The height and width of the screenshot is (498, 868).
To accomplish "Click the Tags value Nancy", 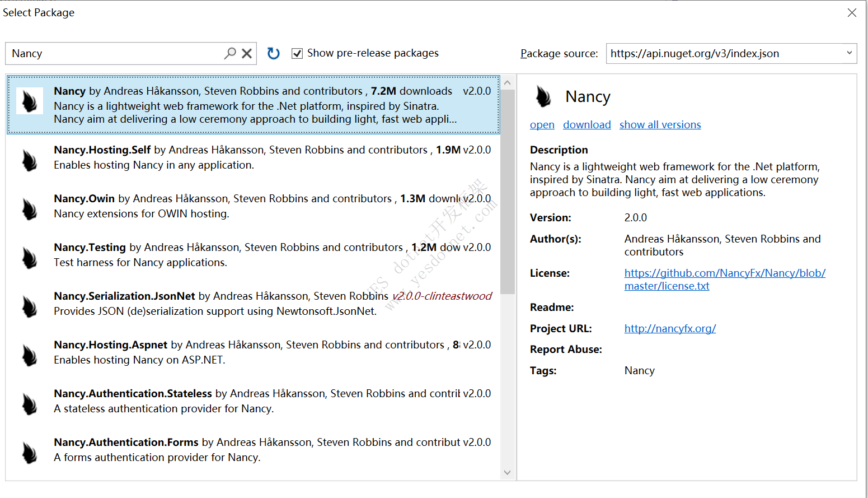I will point(640,370).
